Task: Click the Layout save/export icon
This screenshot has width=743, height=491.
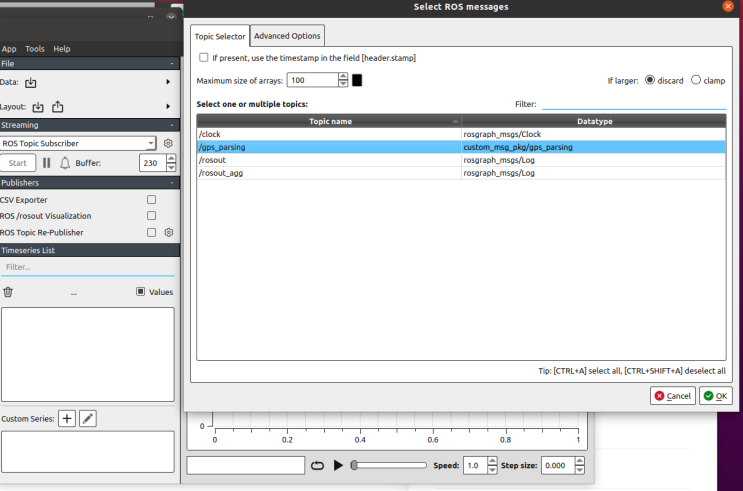Action: coord(58,107)
